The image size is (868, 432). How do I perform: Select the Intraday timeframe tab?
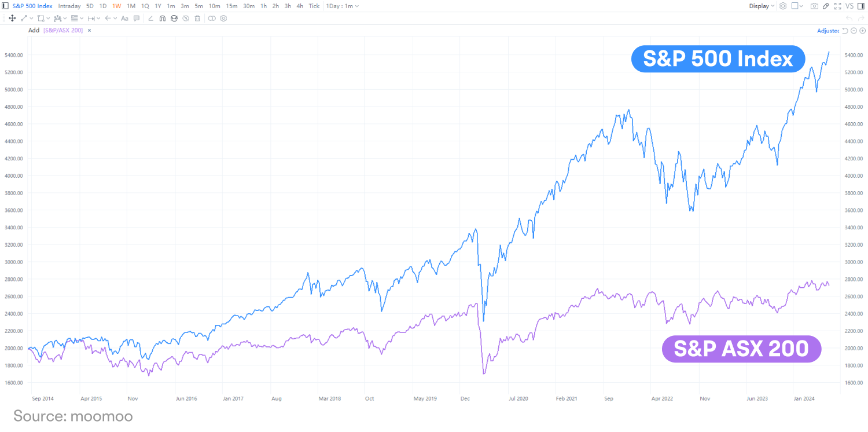69,6
